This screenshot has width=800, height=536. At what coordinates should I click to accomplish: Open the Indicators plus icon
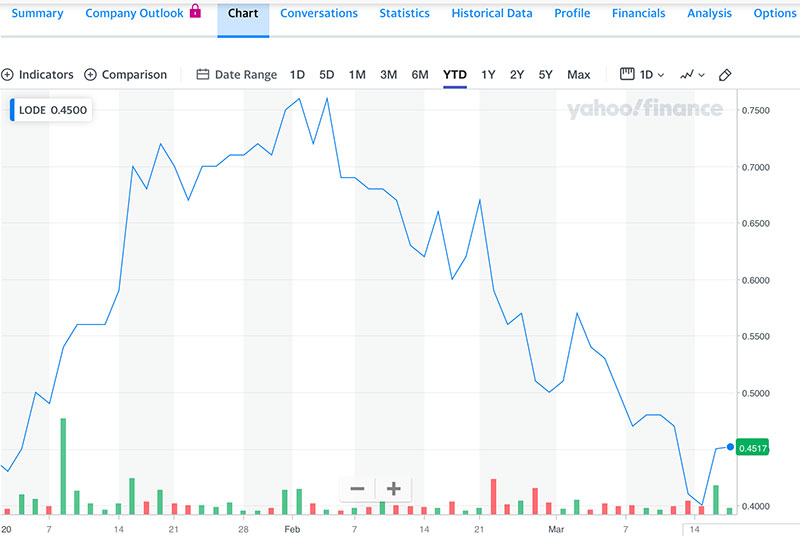(8, 75)
